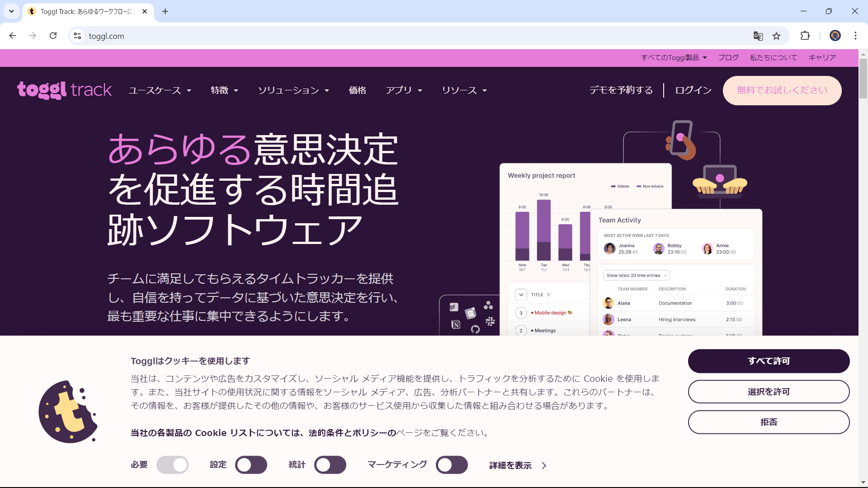The height and width of the screenshot is (488, 868).
Task: Open the tab search dropdown arrow
Action: (12, 11)
